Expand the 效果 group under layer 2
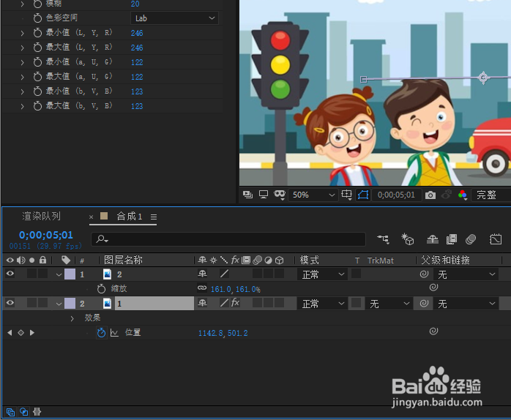This screenshot has height=420, width=511. coord(72,318)
